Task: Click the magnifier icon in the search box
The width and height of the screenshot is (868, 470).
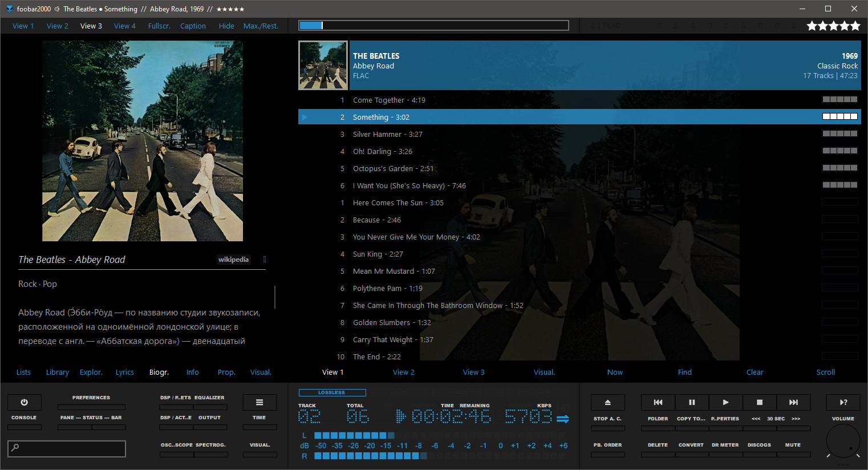Action: [x=15, y=448]
